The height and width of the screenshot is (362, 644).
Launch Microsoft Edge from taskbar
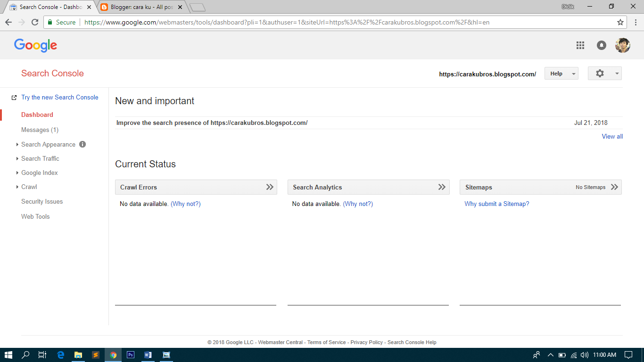coord(60,355)
